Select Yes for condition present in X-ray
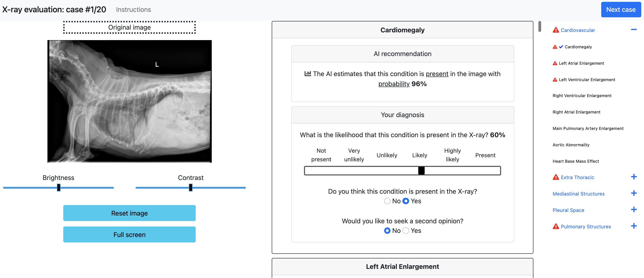The image size is (644, 278). (x=406, y=201)
